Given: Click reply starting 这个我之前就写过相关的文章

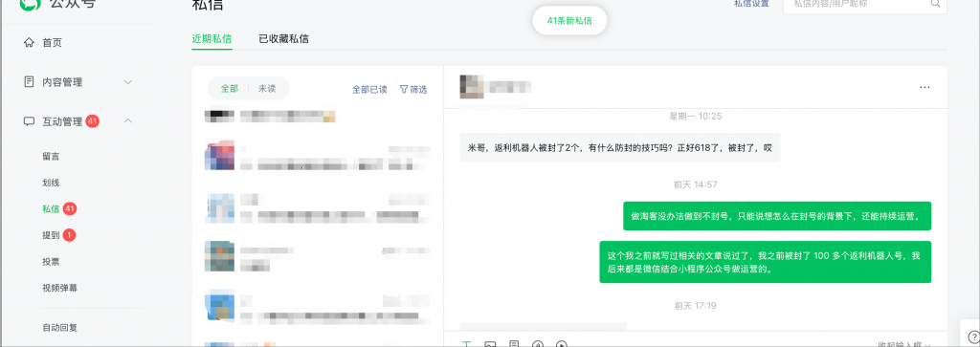Looking at the screenshot, I should click(x=765, y=262).
